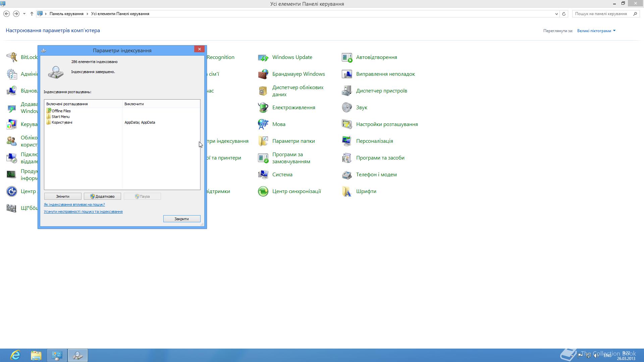
Task: Open the Диспетчер пристроїв link
Action: (381, 91)
